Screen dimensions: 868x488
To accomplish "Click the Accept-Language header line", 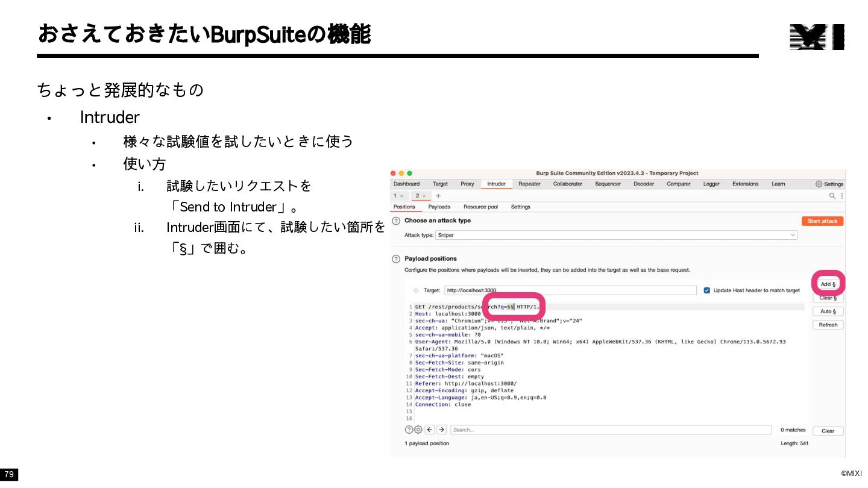I will pyautogui.click(x=480, y=398).
